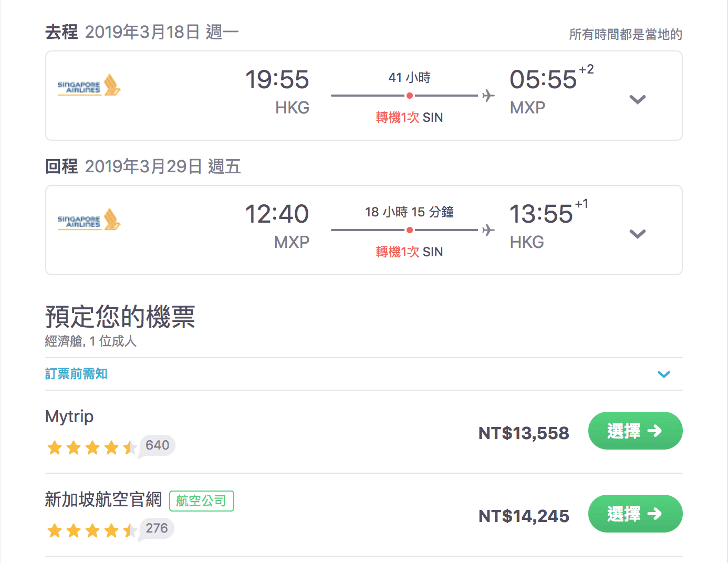728x563 pixels.
Task: Click the airplane icon on the outbound route
Action: click(x=488, y=96)
